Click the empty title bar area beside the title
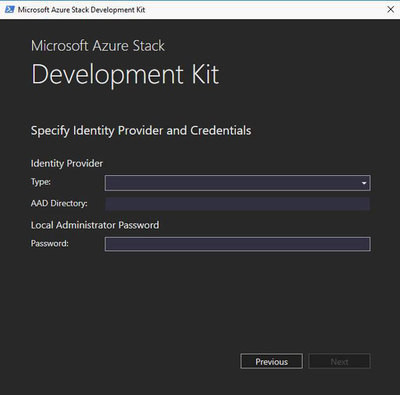This screenshot has height=395, width=400. point(263,10)
